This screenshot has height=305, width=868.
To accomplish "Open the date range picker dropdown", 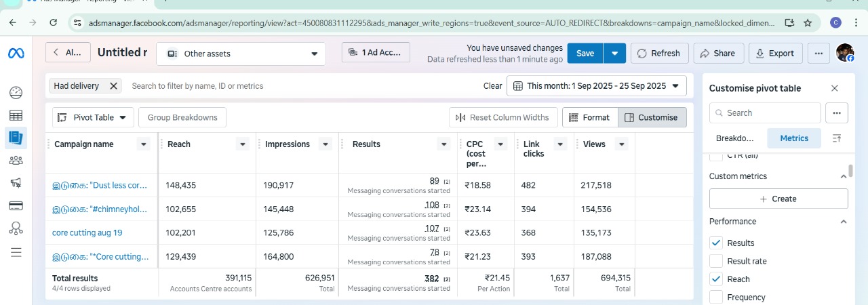I will coord(596,86).
